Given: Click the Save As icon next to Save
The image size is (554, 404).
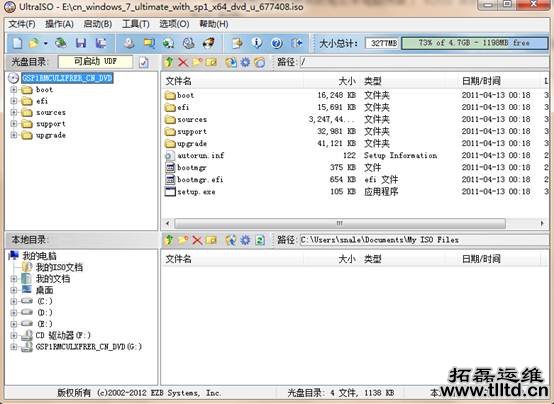Looking at the screenshot, I should pyautogui.click(x=101, y=43).
